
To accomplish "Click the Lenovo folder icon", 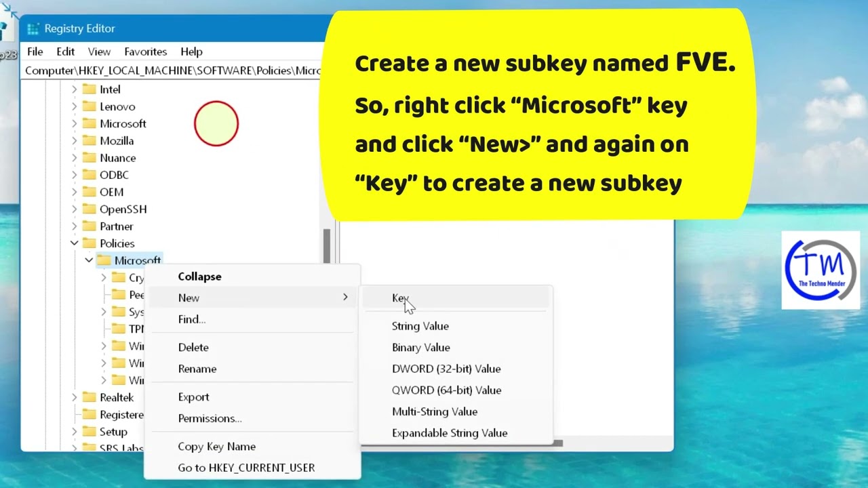I will (89, 106).
